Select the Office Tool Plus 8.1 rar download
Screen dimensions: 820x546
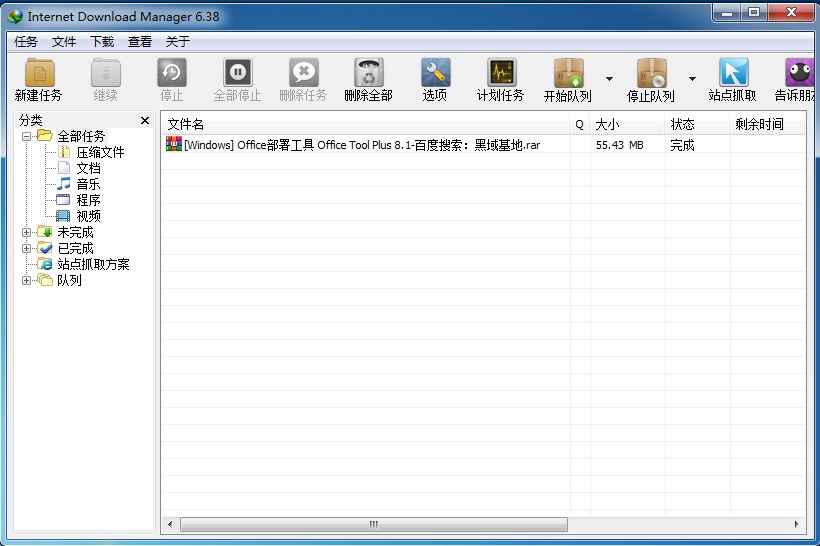tap(362, 145)
